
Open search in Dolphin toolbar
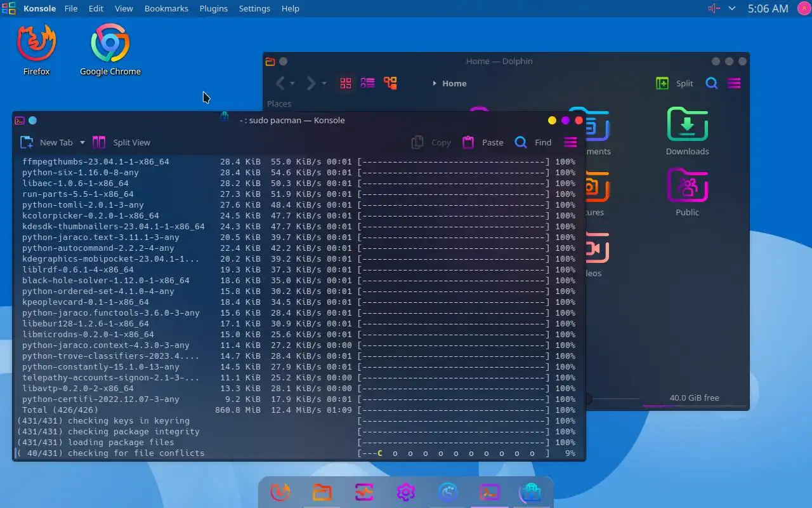coord(712,83)
